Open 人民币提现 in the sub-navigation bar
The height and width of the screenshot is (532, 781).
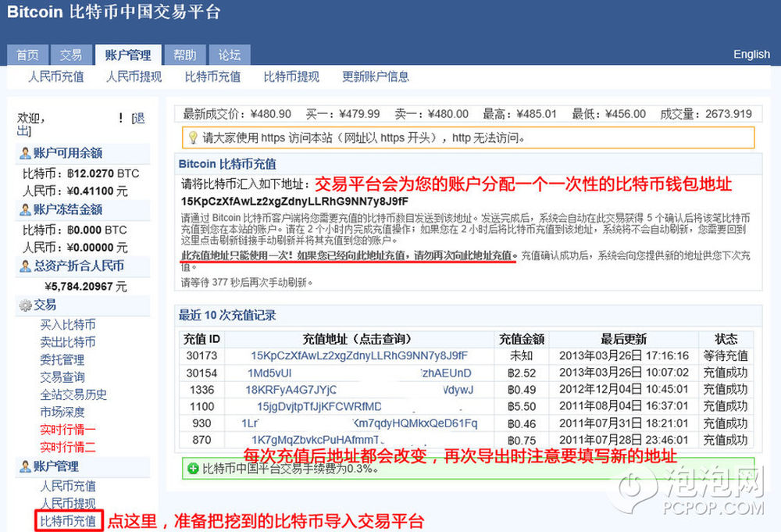[134, 77]
